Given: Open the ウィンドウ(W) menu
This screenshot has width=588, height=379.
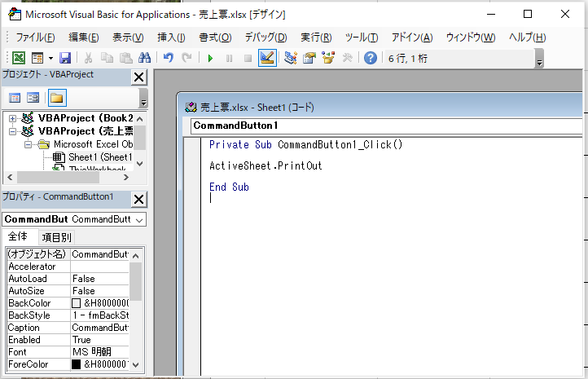Looking at the screenshot, I should tap(471, 37).
